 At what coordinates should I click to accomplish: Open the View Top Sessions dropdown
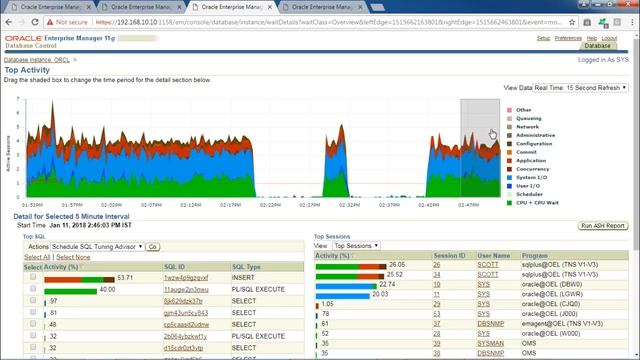(x=356, y=246)
